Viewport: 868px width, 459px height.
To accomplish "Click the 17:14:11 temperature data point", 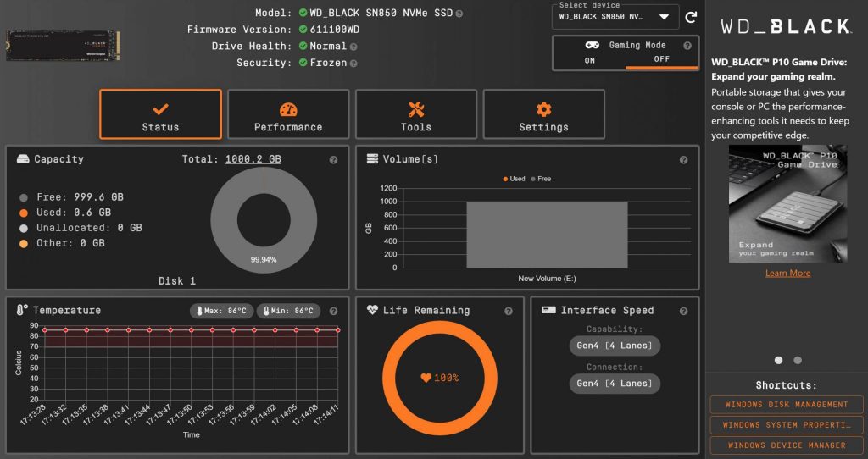I will click(337, 330).
